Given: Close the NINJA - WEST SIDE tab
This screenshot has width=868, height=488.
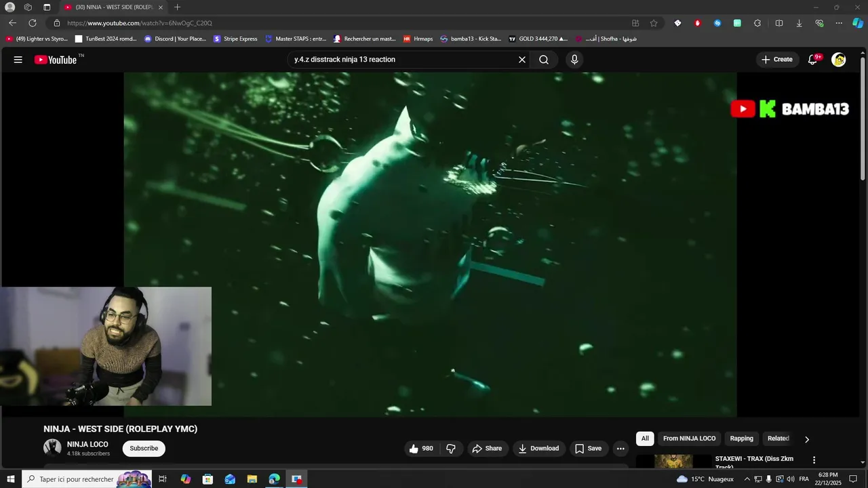Looking at the screenshot, I should point(161,7).
